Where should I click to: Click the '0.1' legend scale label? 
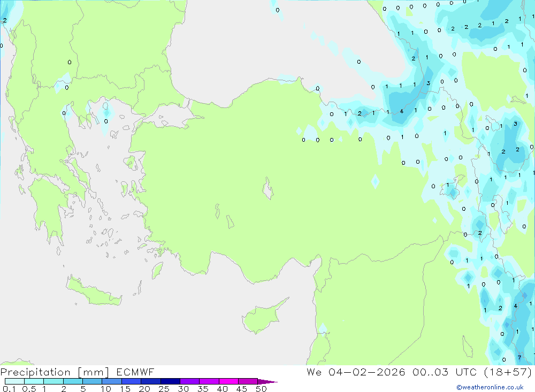tap(9, 389)
